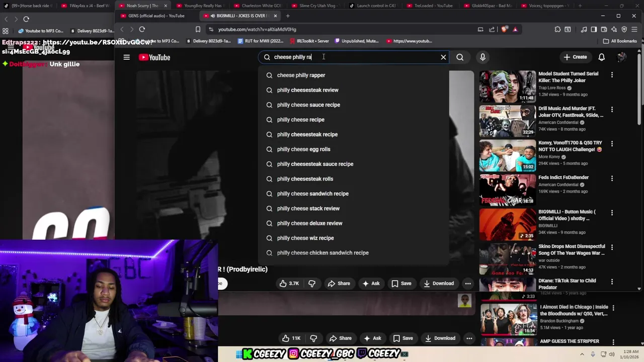
Task: Start voice search with the microphone
Action: pyautogui.click(x=482, y=57)
